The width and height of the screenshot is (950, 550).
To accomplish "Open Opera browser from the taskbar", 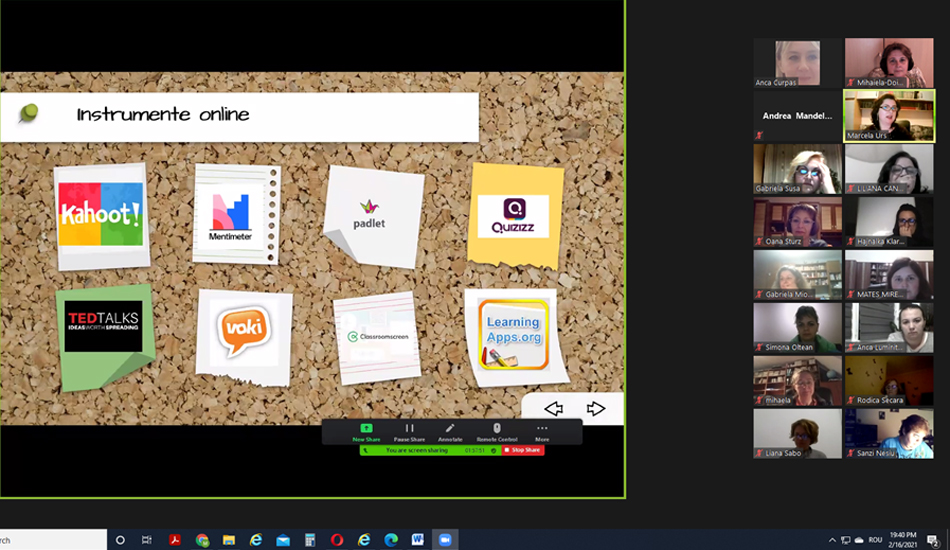I will [337, 540].
